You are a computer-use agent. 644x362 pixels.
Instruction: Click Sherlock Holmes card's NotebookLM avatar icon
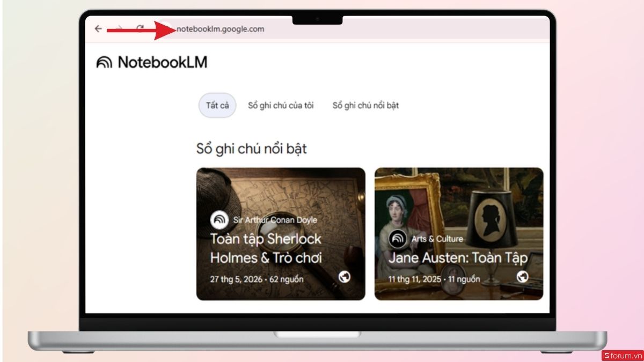[219, 220]
